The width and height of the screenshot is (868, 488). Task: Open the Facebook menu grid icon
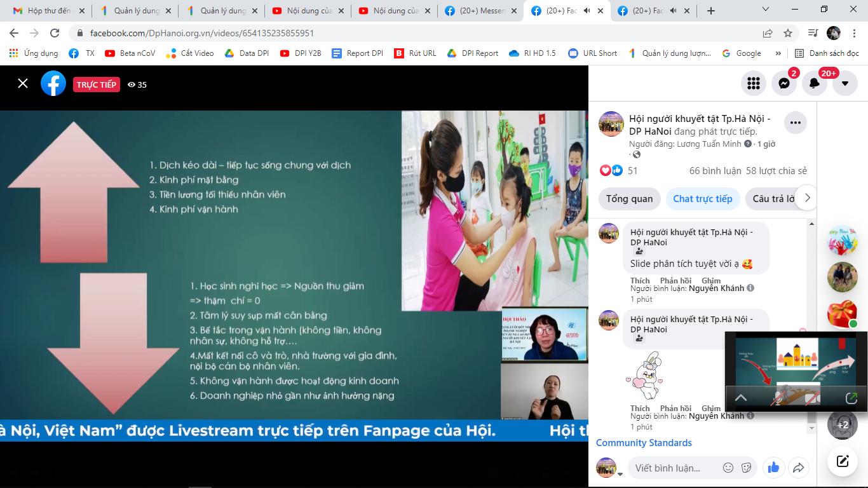(754, 83)
